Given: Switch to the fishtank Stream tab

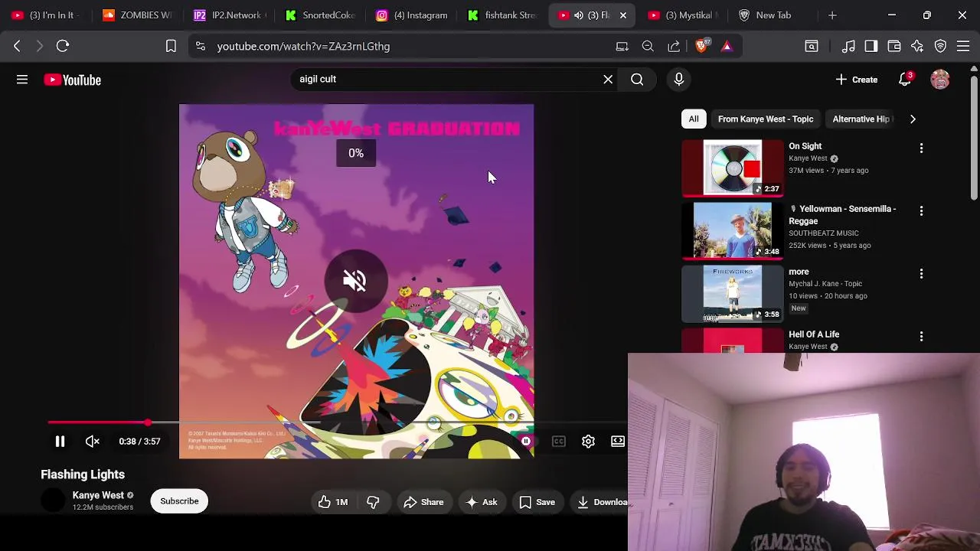Looking at the screenshot, I should click(x=503, y=15).
